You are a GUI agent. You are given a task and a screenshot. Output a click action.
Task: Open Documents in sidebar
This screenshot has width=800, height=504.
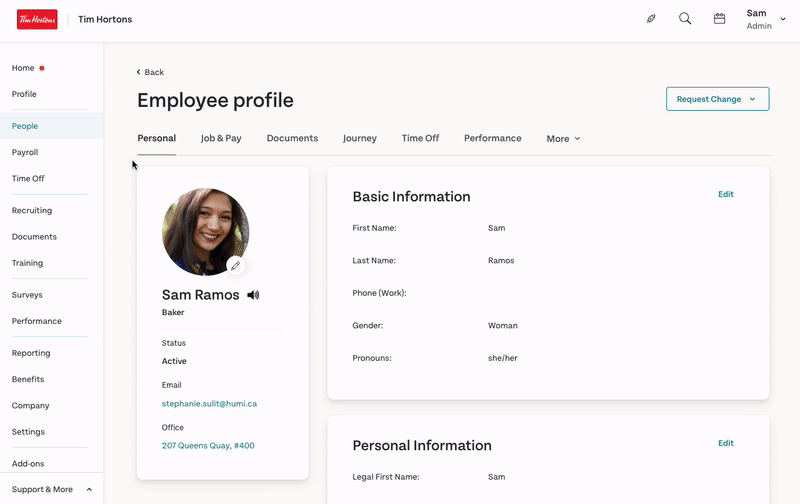point(34,237)
